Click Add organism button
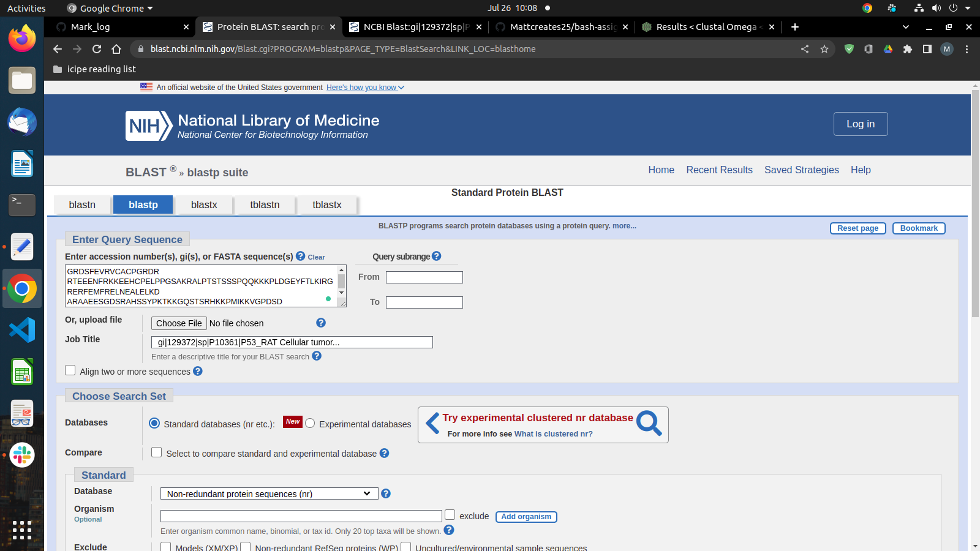Viewport: 980px width, 551px height. point(526,517)
